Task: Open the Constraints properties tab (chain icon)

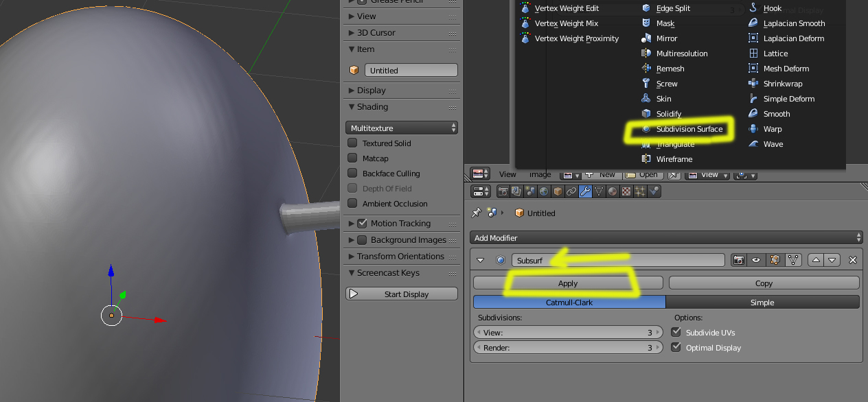Action: (x=571, y=191)
